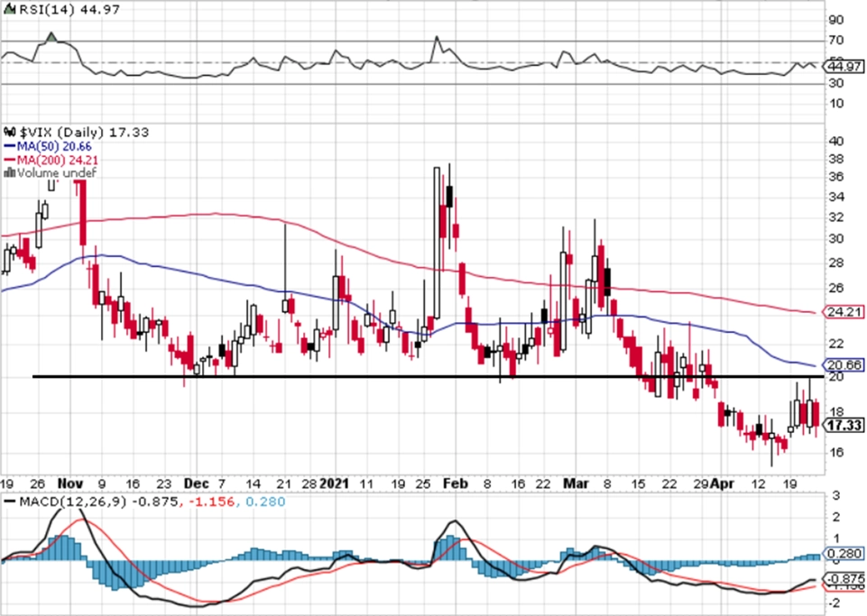867x616 pixels.
Task: Click the $VIX (Daily) 17.33 title
Action: tap(84, 133)
